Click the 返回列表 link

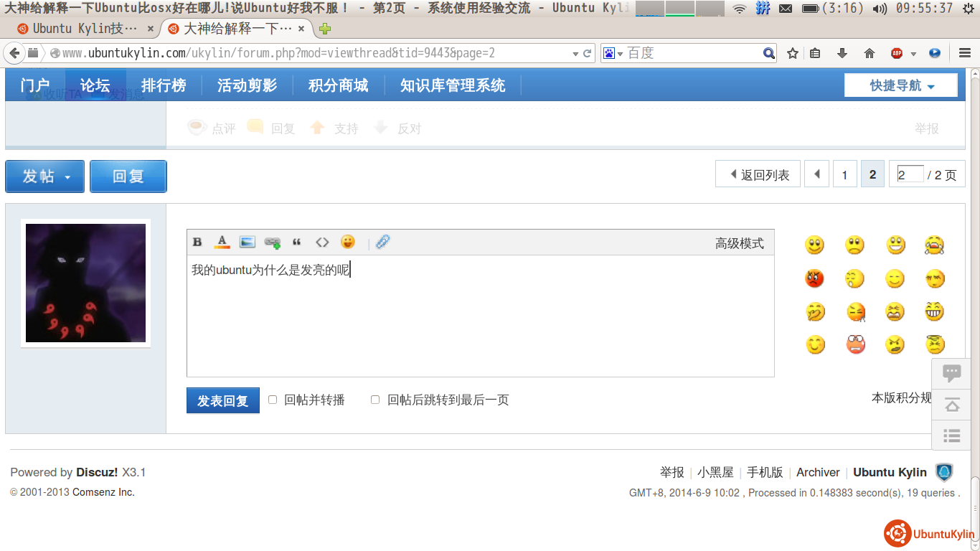(758, 174)
